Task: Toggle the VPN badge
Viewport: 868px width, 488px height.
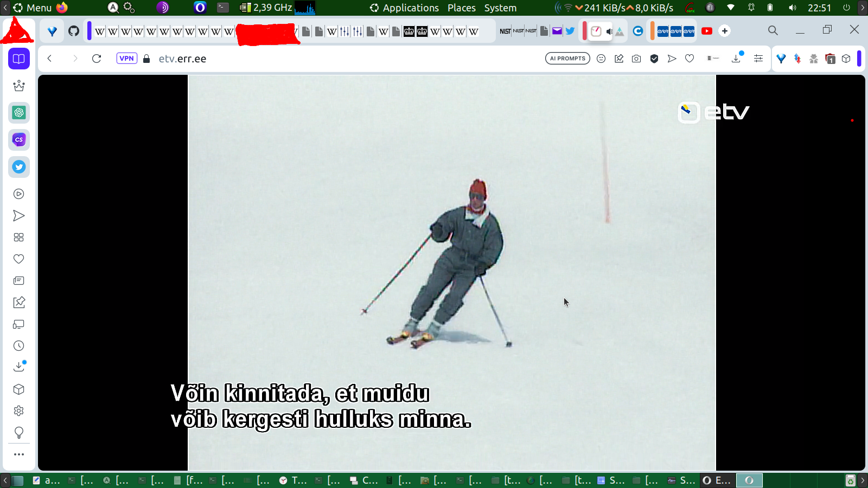Action: point(127,59)
